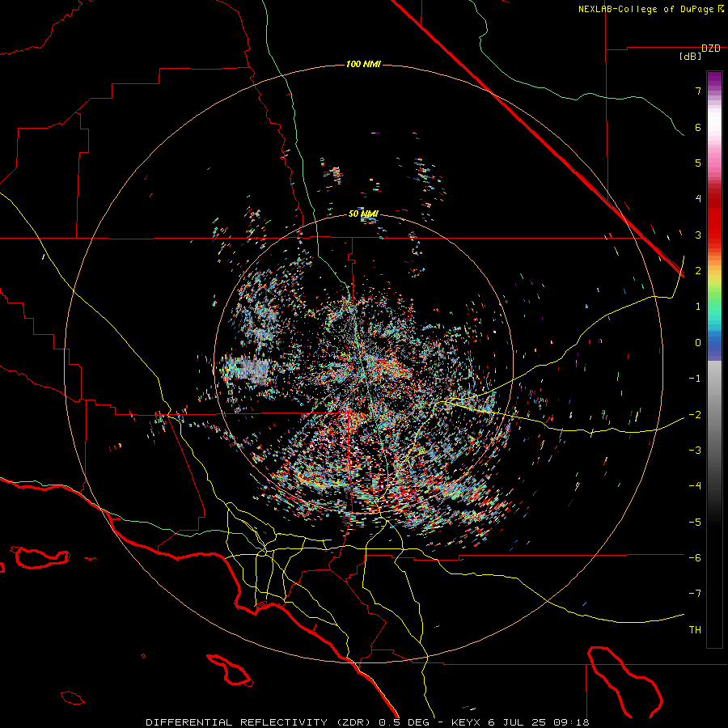Click the 1 dB value on color scale
Image resolution: width=728 pixels, height=728 pixels.
[698, 307]
